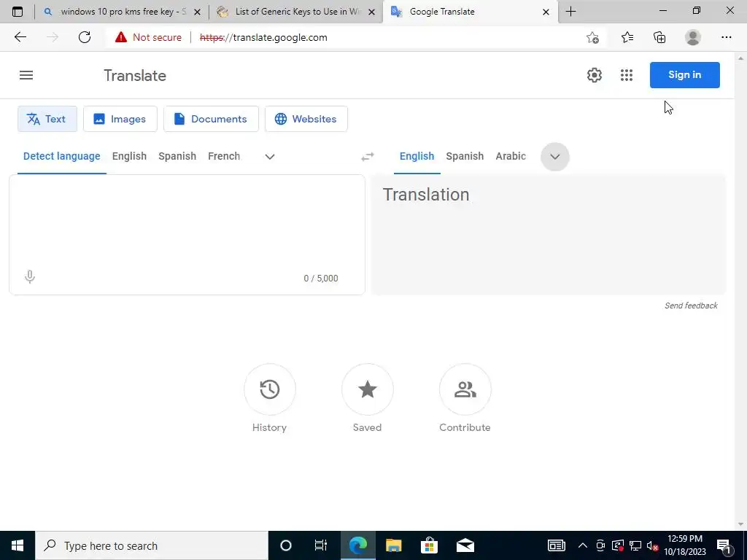Open the browser profile avatar

pyautogui.click(x=693, y=37)
